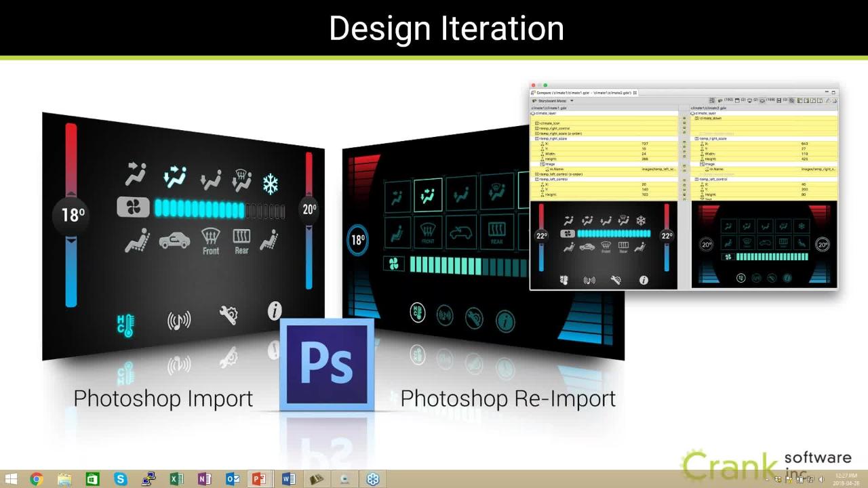Switch to Outlook on the taskbar
The height and width of the screenshot is (488, 868).
pyautogui.click(x=233, y=479)
